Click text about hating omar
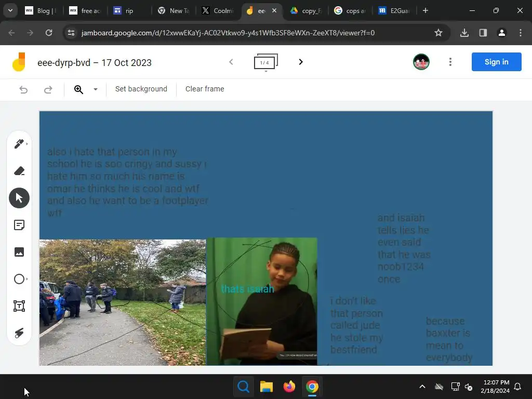This screenshot has height=399, width=532. pyautogui.click(x=128, y=182)
